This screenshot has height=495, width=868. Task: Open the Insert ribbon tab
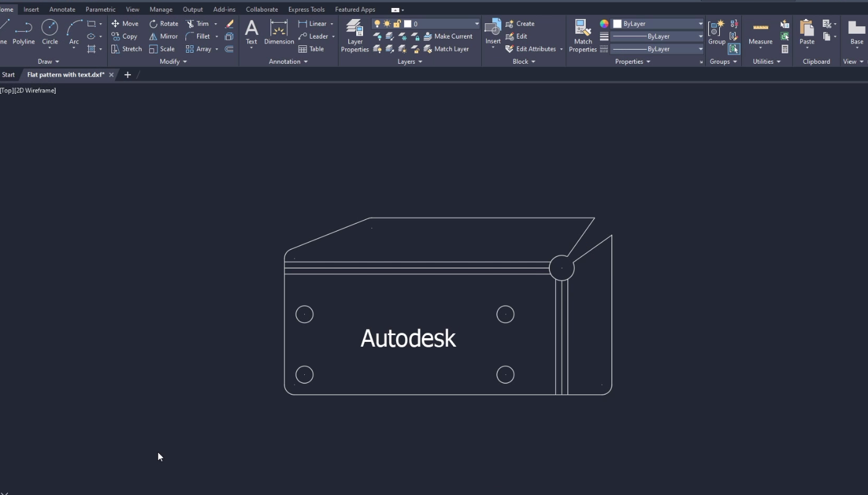pos(31,9)
